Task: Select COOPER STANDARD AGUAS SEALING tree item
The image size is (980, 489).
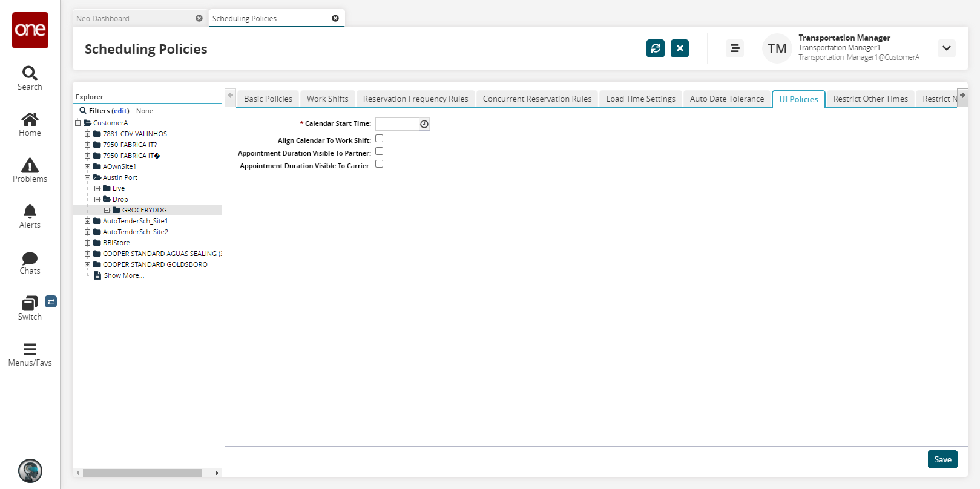Action: [x=162, y=254]
